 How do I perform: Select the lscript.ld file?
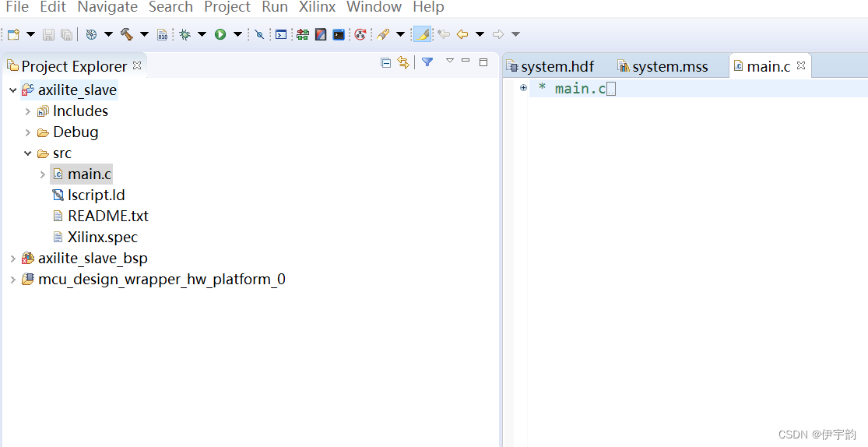click(96, 195)
